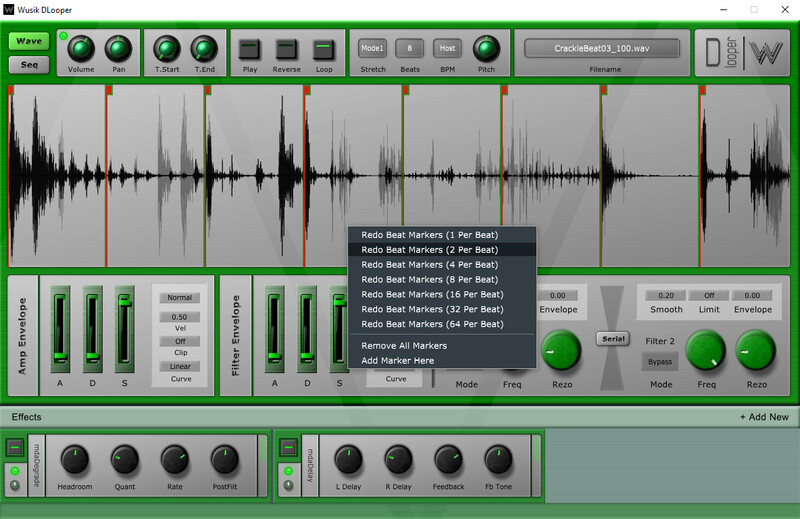The height and width of the screenshot is (519, 800).
Task: Click the Filter 2 Smooth 0.20 value
Action: point(666,295)
